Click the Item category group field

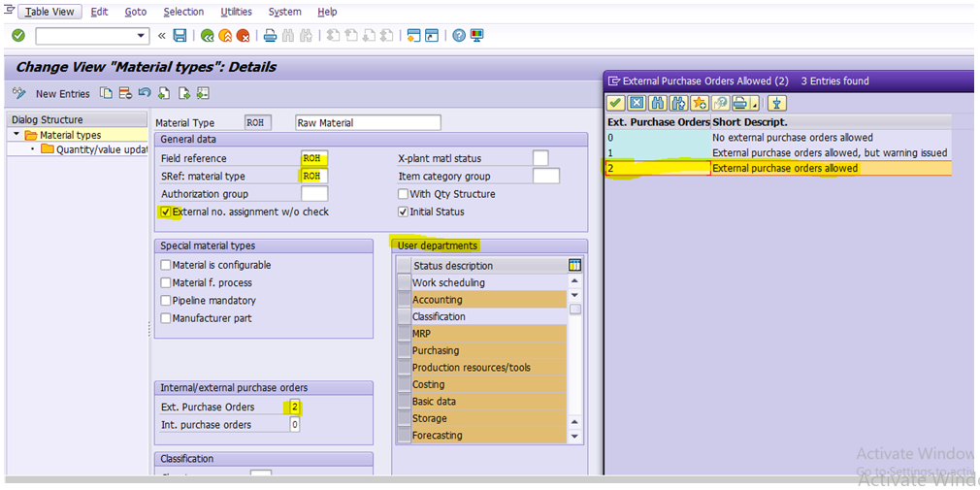click(546, 177)
